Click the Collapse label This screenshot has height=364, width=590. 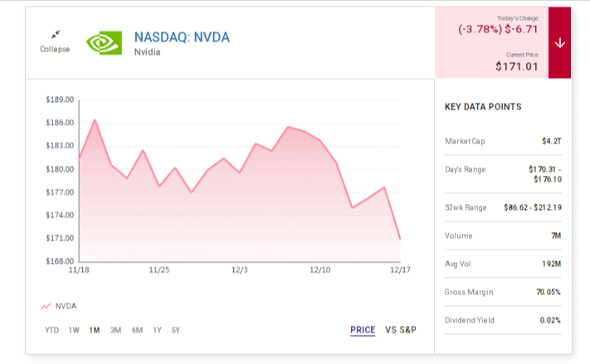tap(55, 49)
